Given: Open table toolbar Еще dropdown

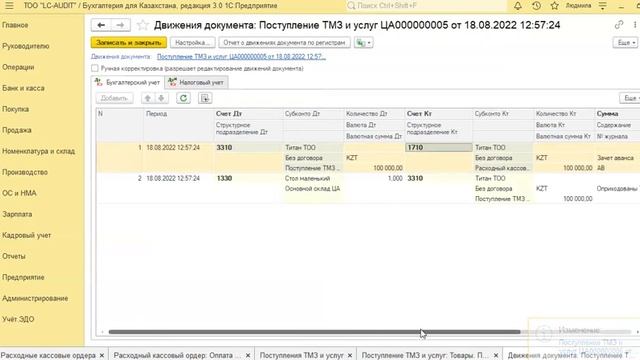Looking at the screenshot, I should (x=630, y=98).
